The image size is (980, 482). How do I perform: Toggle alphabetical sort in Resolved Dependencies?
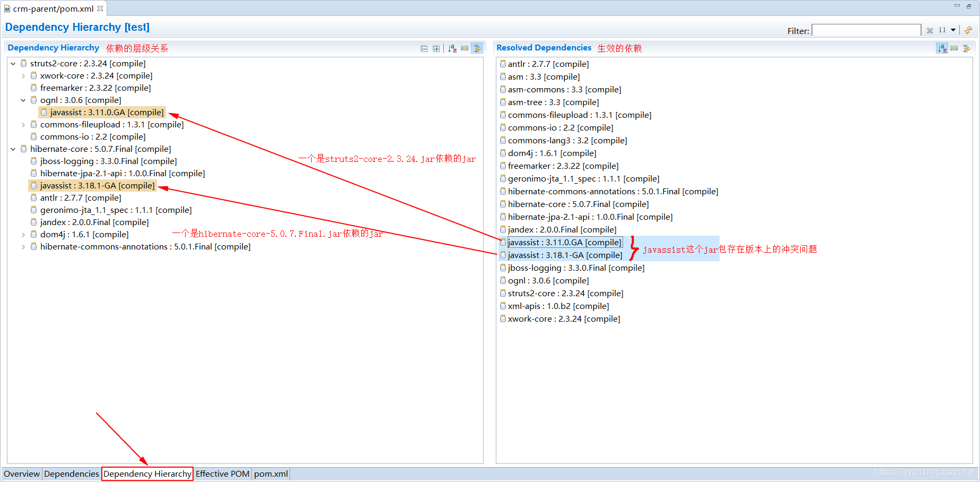click(942, 48)
